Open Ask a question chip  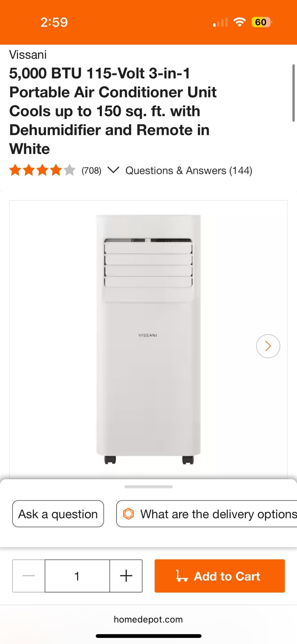point(58,514)
